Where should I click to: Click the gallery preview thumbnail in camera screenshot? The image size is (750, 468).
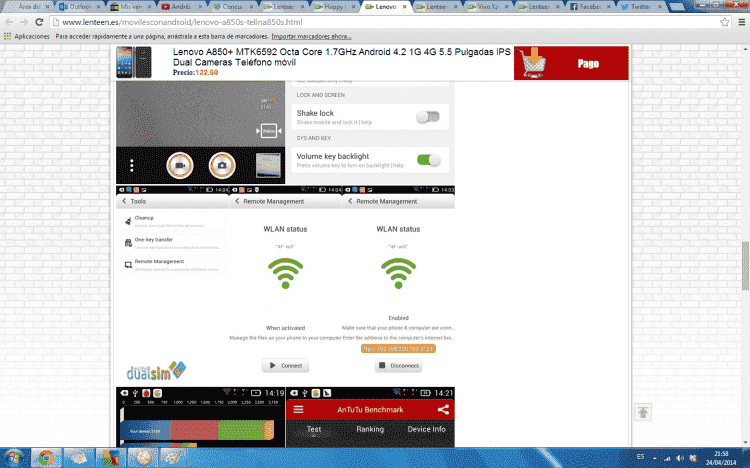click(x=268, y=166)
